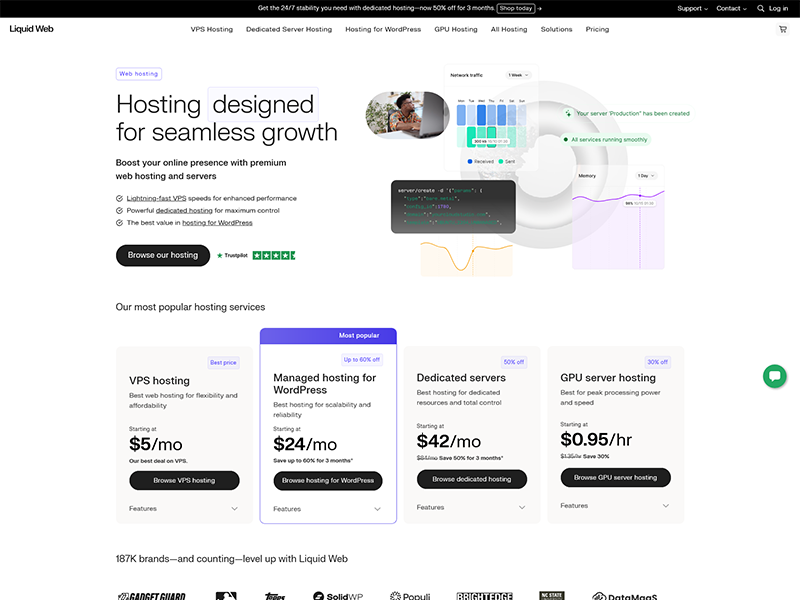800x600 pixels.
Task: Open the 1 Day memory dropdown
Action: [x=646, y=176]
